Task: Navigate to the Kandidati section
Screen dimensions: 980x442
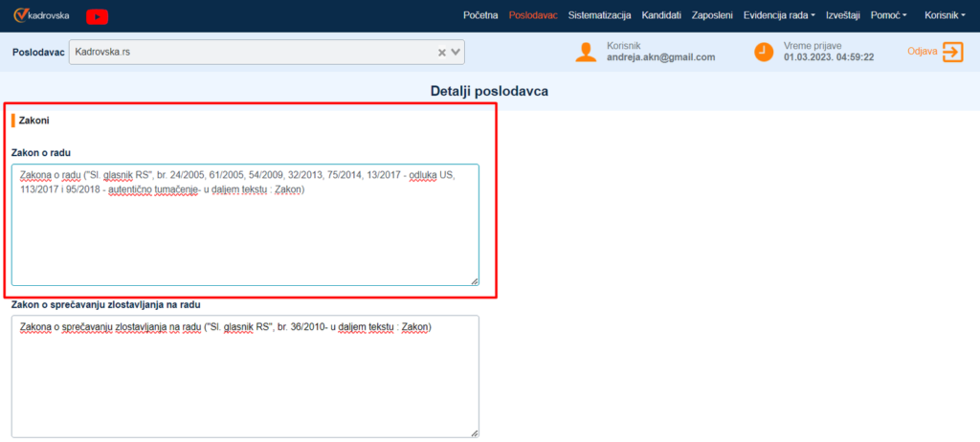Action: pos(661,16)
